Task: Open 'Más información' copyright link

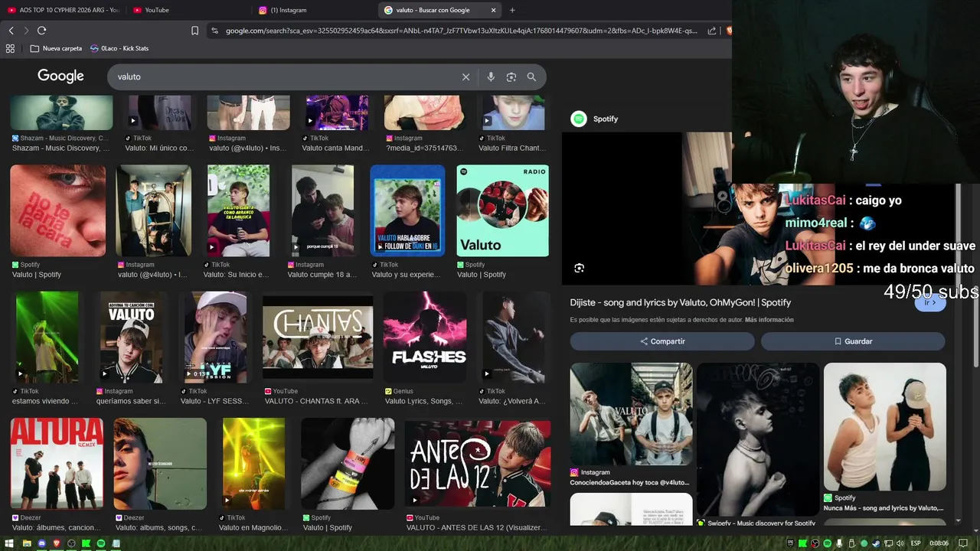Action: [769, 320]
